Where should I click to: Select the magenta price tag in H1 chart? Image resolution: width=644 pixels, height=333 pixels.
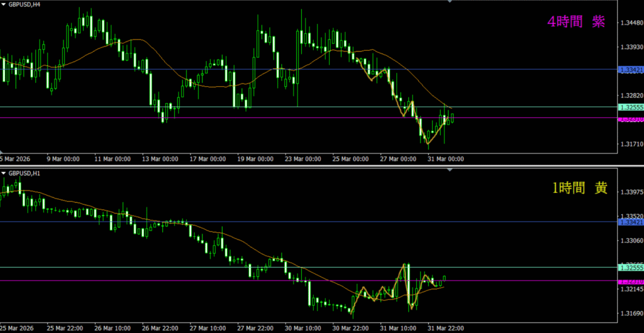click(630, 281)
